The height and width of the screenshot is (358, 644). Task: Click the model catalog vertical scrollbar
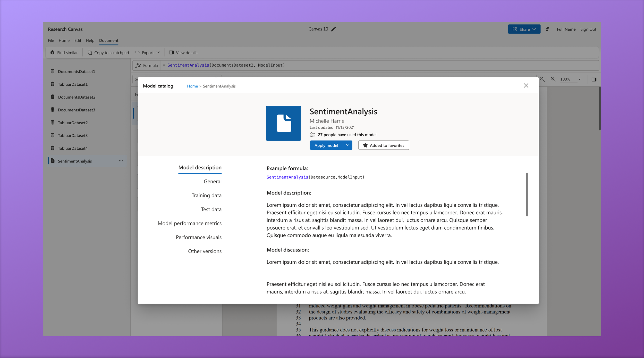click(x=527, y=194)
